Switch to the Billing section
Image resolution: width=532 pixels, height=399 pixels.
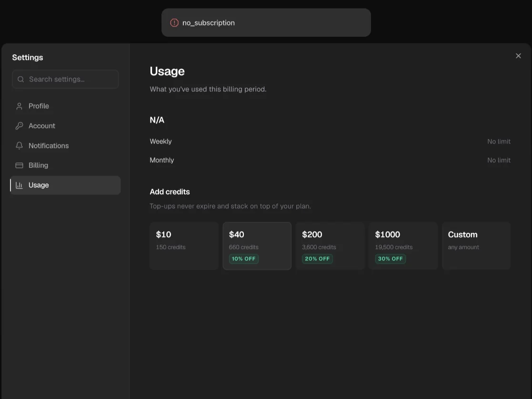pos(65,165)
